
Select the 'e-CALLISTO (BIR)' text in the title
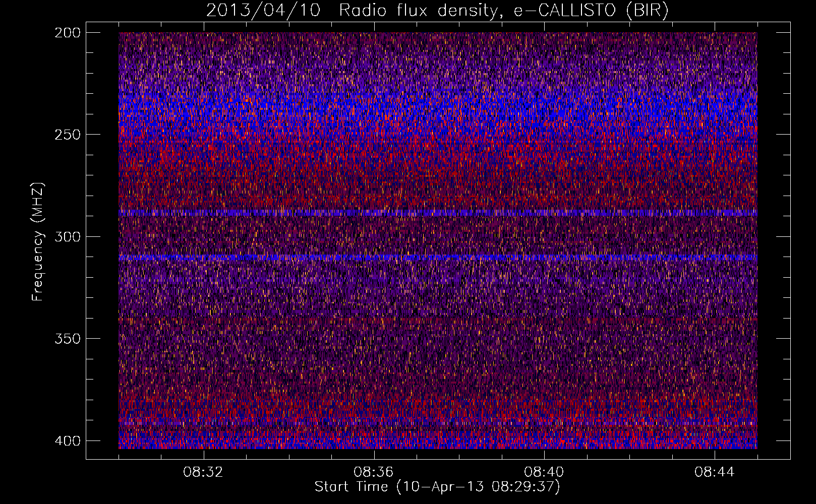[591, 10]
